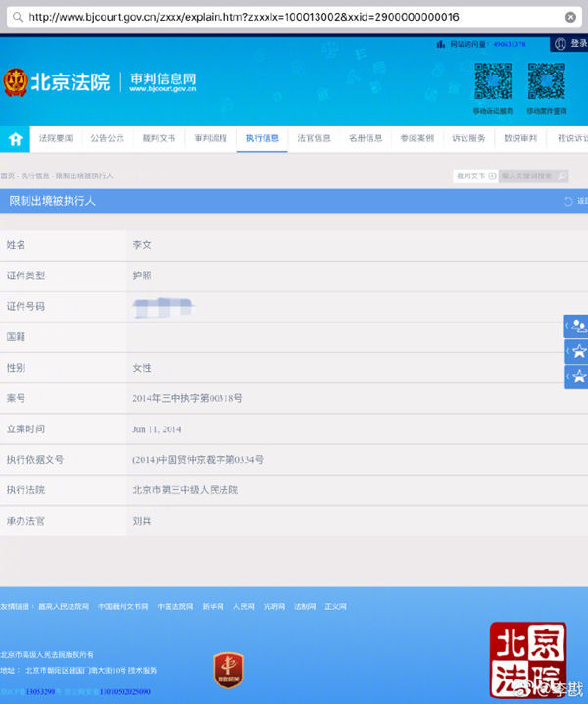Click the 首页 breadcrumb link
This screenshot has width=588, height=704.
[7, 176]
